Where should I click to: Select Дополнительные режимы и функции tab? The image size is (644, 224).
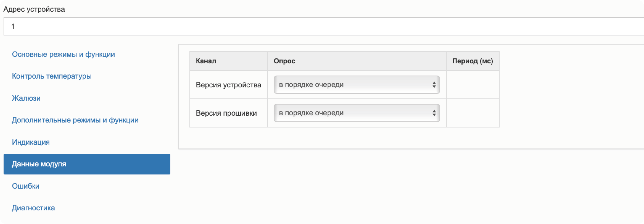(x=75, y=120)
